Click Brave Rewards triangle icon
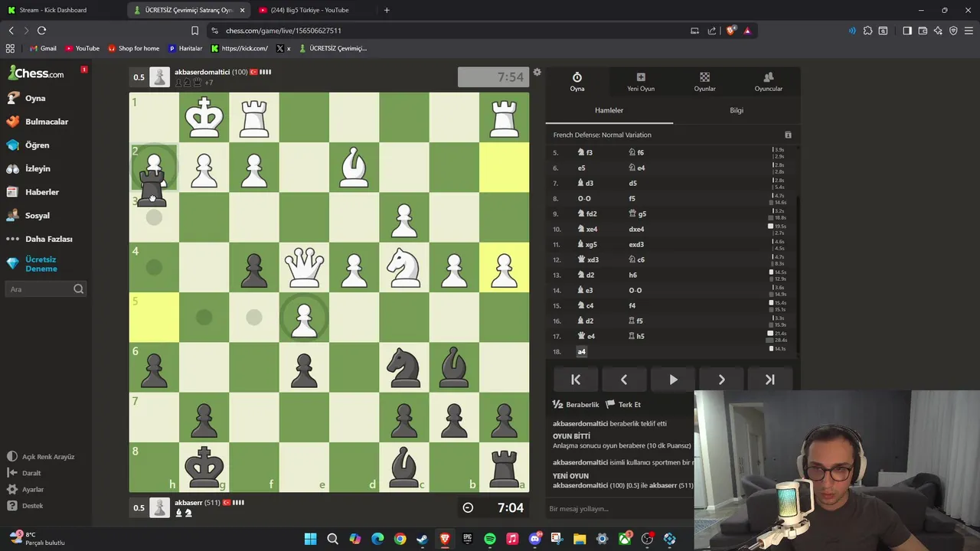The image size is (980, 551). click(747, 31)
